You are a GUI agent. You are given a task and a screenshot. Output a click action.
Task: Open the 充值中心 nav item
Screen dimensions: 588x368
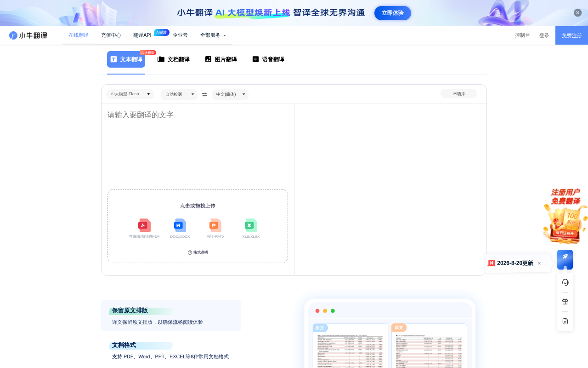tap(111, 35)
